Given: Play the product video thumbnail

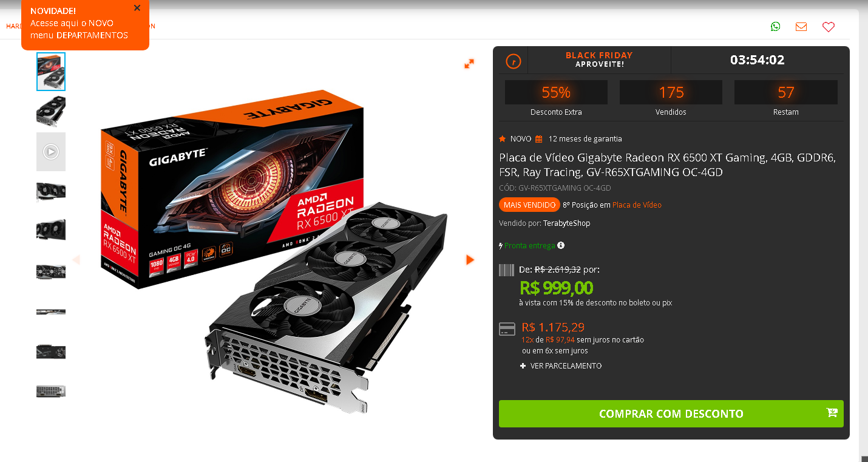Looking at the screenshot, I should (x=51, y=152).
